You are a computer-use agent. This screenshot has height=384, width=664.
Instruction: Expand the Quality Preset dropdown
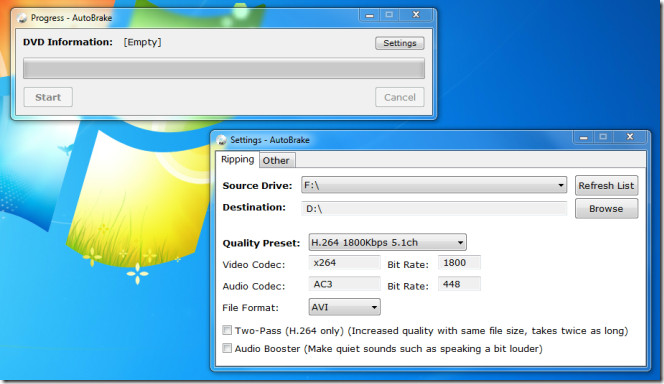(x=387, y=243)
